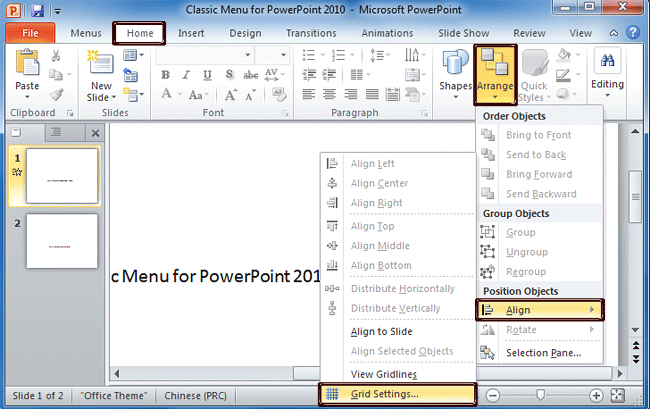
Task: Open the font size combo box
Action: [272, 55]
